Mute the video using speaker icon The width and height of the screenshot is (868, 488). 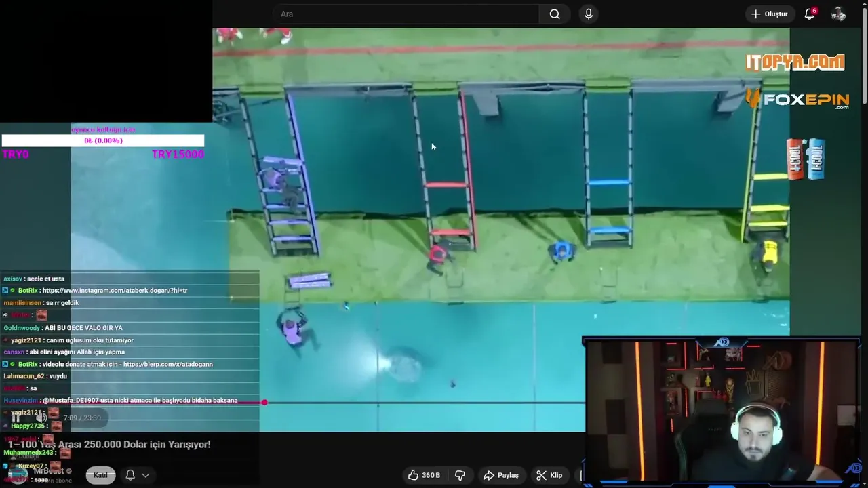point(41,418)
